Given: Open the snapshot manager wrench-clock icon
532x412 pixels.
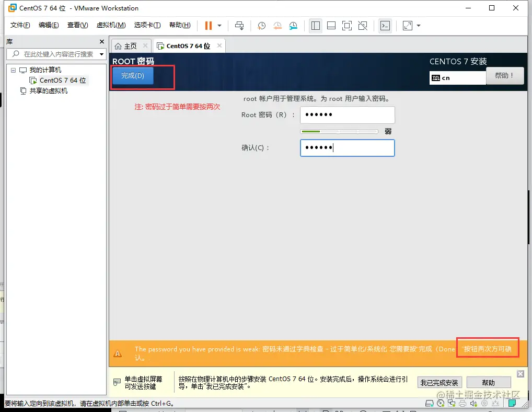Looking at the screenshot, I should pos(293,26).
